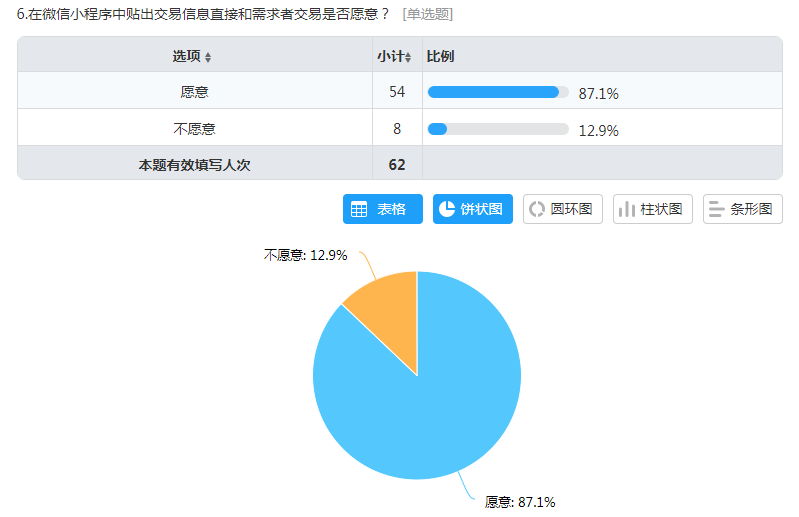Click the 愿意: 87.1% pie label
799x517 pixels.
pos(520,502)
